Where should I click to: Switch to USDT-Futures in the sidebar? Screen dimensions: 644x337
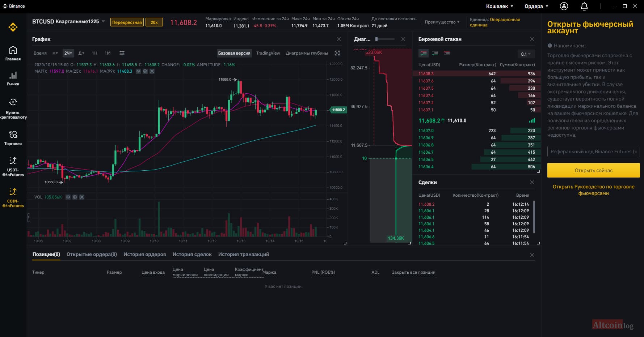[13, 167]
